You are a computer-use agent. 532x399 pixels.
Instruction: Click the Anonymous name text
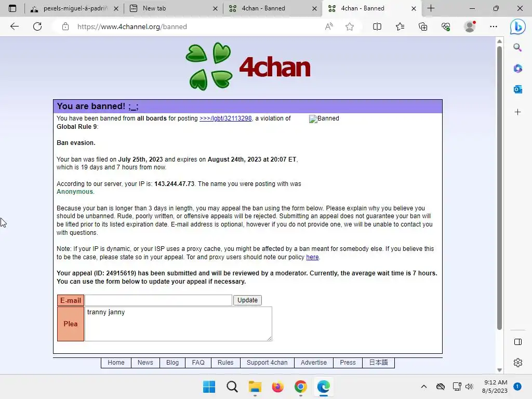pos(75,192)
